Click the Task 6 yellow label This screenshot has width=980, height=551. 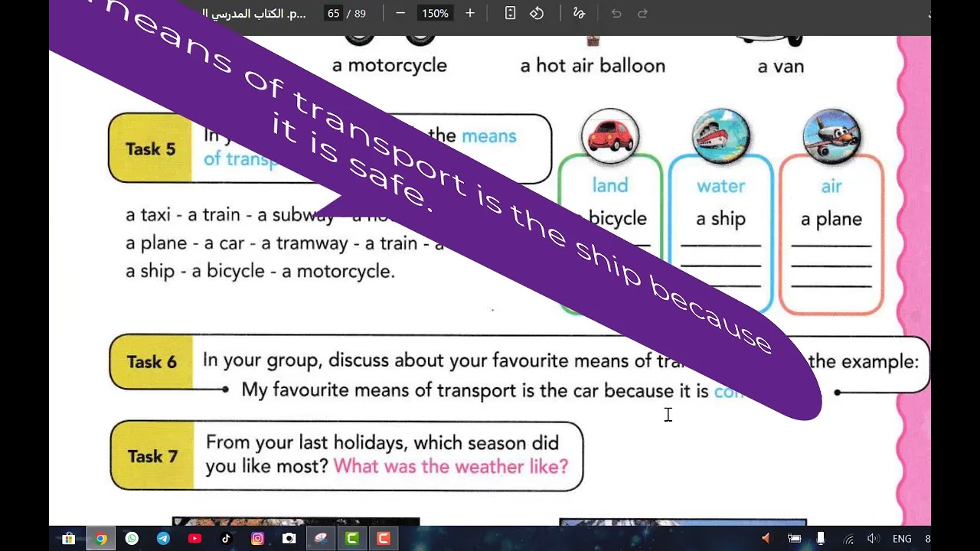click(151, 362)
